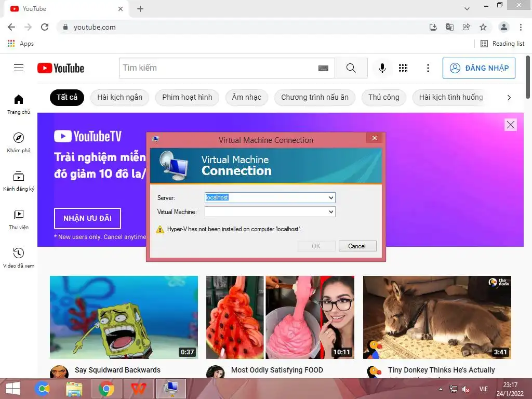Open Most Oddly Satisfying FOOD thumbnail
Image resolution: width=532 pixels, height=399 pixels.
tap(280, 317)
